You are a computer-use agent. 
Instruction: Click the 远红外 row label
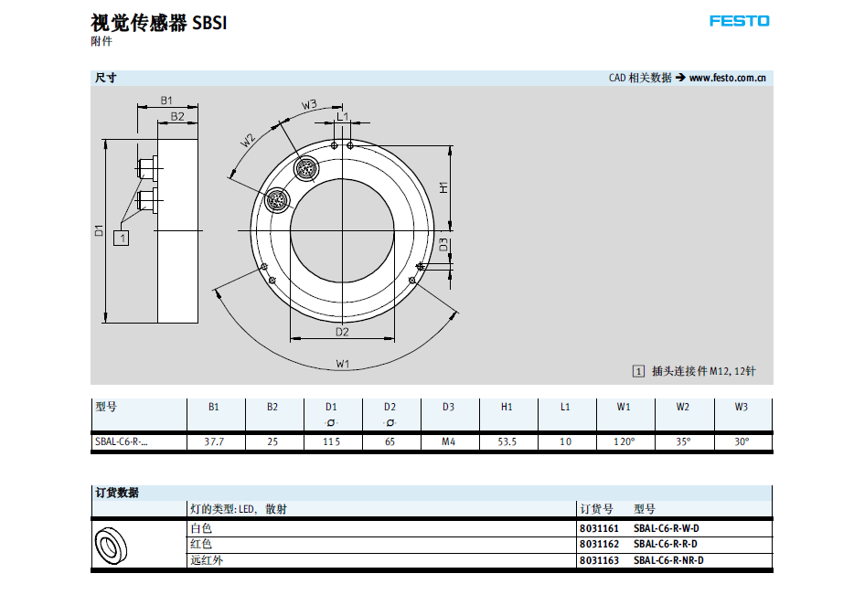point(207,560)
